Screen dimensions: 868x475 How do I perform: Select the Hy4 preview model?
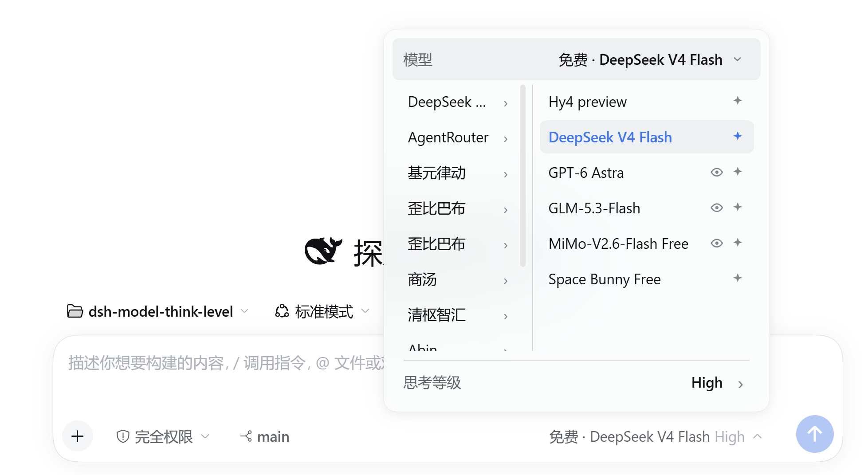[x=647, y=102]
